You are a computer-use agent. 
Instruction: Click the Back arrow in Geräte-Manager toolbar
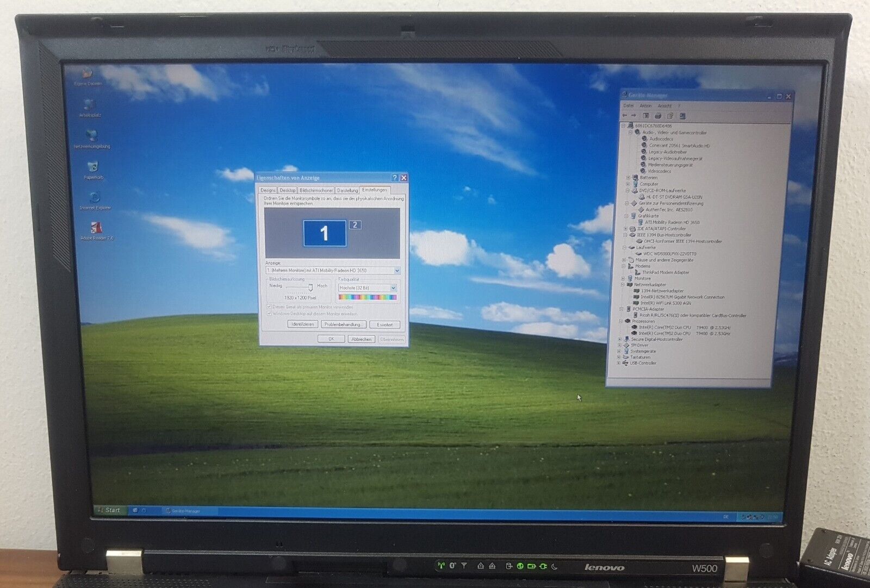click(x=624, y=116)
